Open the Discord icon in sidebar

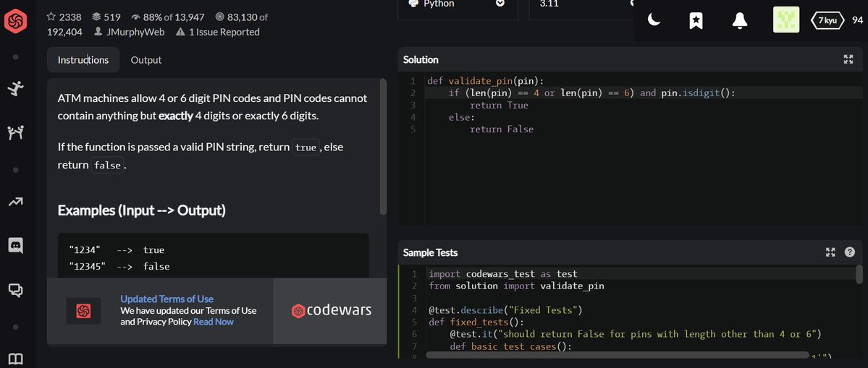(x=15, y=245)
